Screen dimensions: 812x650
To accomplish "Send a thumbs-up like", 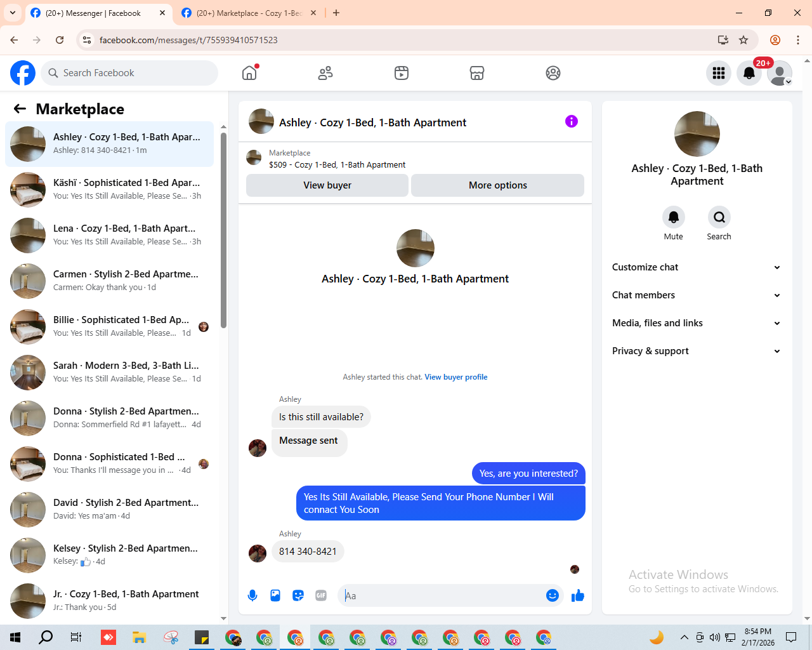I will [x=578, y=595].
